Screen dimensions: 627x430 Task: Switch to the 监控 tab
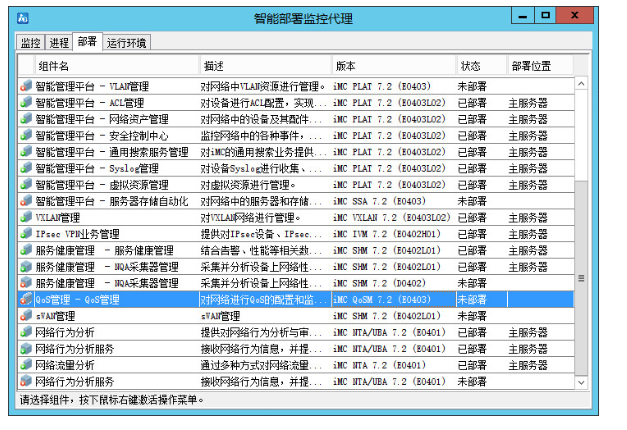point(31,42)
